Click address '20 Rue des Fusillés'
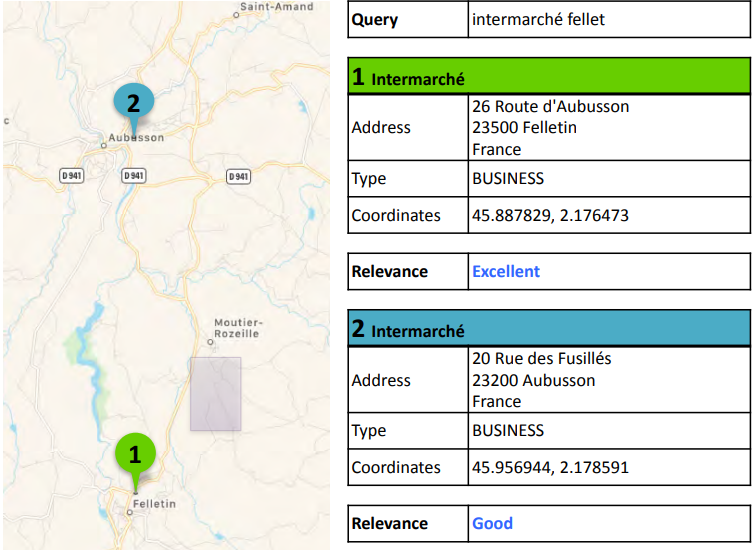The width and height of the screenshot is (755, 552). click(541, 358)
